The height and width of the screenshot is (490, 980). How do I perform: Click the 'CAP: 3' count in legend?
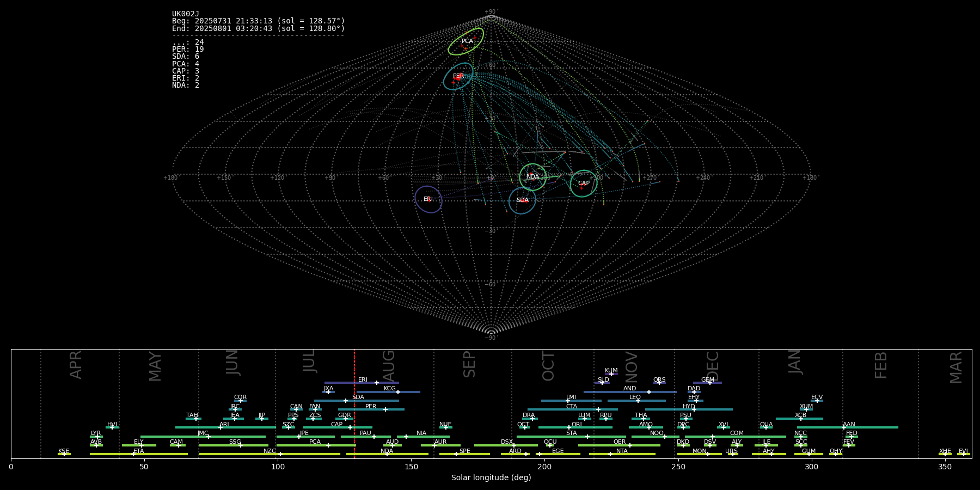pos(186,71)
